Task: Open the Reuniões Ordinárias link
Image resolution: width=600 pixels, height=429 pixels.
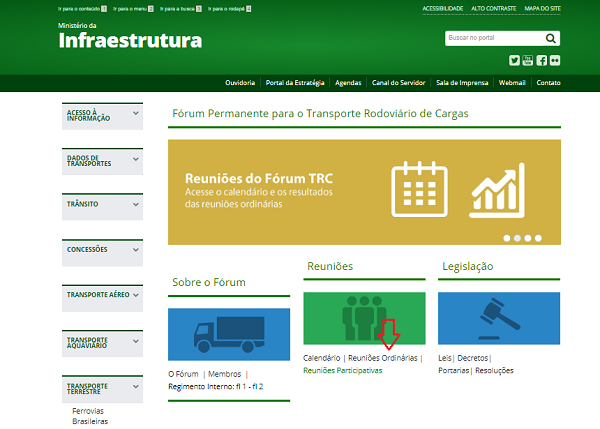Action: click(382, 357)
